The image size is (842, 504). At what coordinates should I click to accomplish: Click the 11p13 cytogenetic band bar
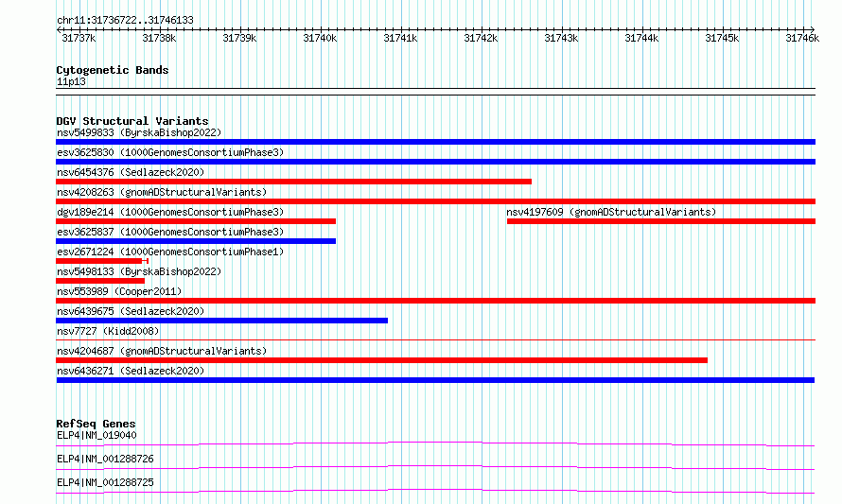(x=435, y=92)
